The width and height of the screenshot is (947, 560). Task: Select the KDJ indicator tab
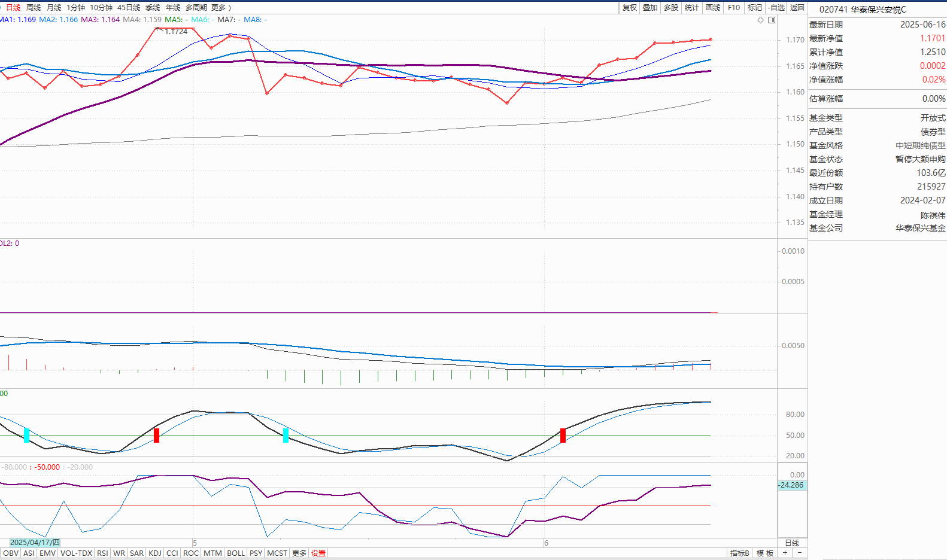click(x=155, y=553)
